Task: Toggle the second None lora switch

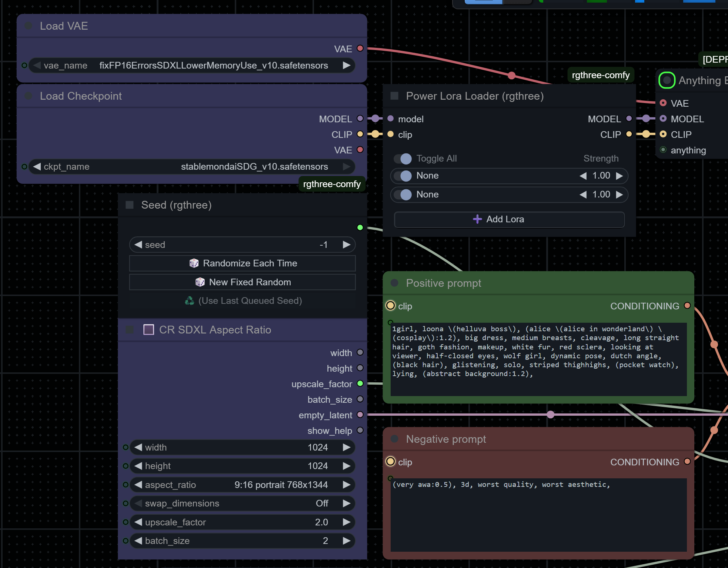Action: [x=403, y=195]
